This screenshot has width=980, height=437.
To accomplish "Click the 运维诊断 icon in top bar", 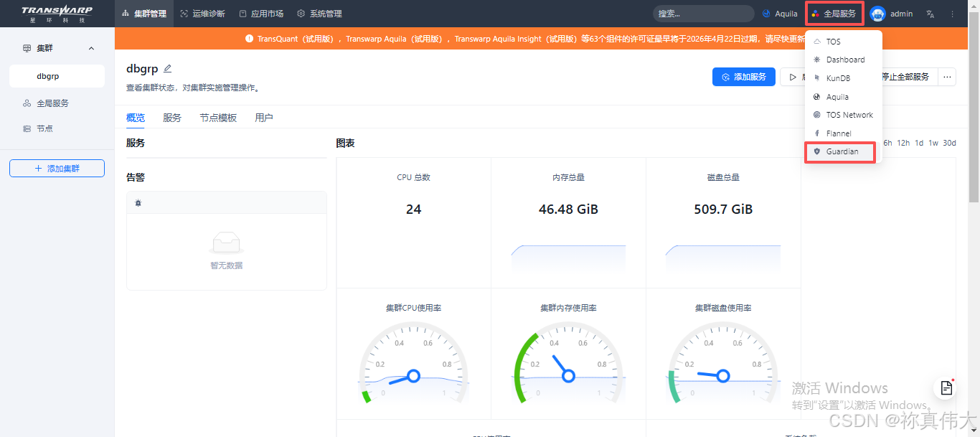I will [184, 14].
